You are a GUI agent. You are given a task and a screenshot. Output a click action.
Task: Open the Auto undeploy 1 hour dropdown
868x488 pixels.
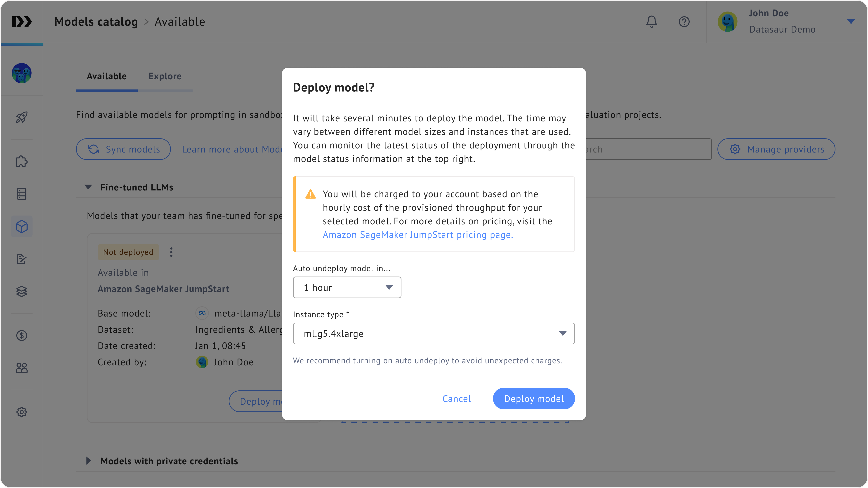(347, 287)
